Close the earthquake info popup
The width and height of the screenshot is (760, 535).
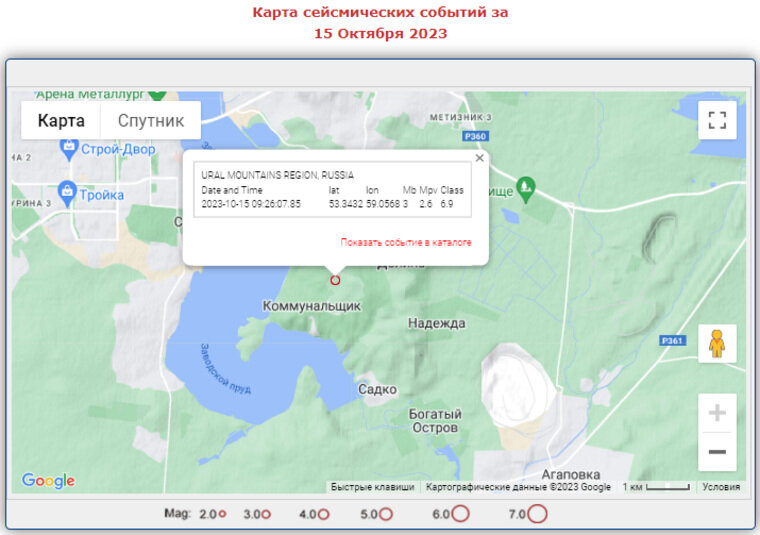coord(479,158)
